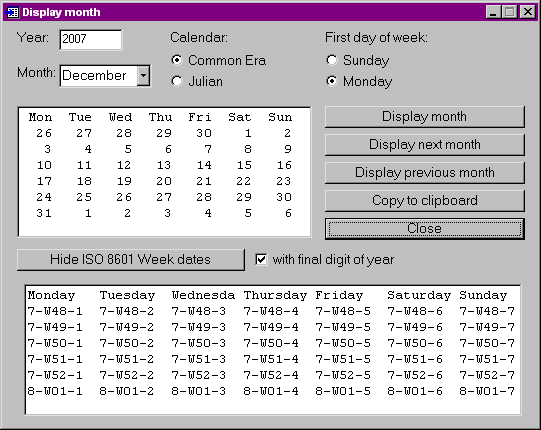Click the Year input field
Viewport: 541px width, 430px height.
point(91,40)
